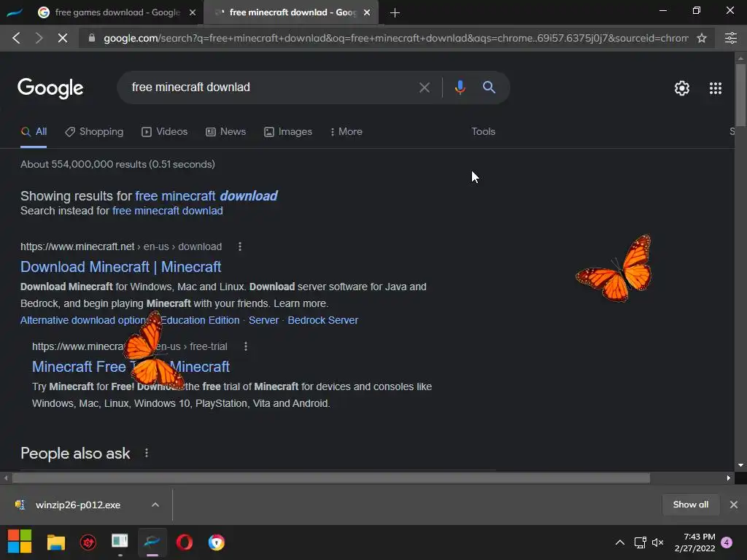The height and width of the screenshot is (560, 747).
Task: Click the vertical scrollbar thumb
Action: [x=740, y=94]
